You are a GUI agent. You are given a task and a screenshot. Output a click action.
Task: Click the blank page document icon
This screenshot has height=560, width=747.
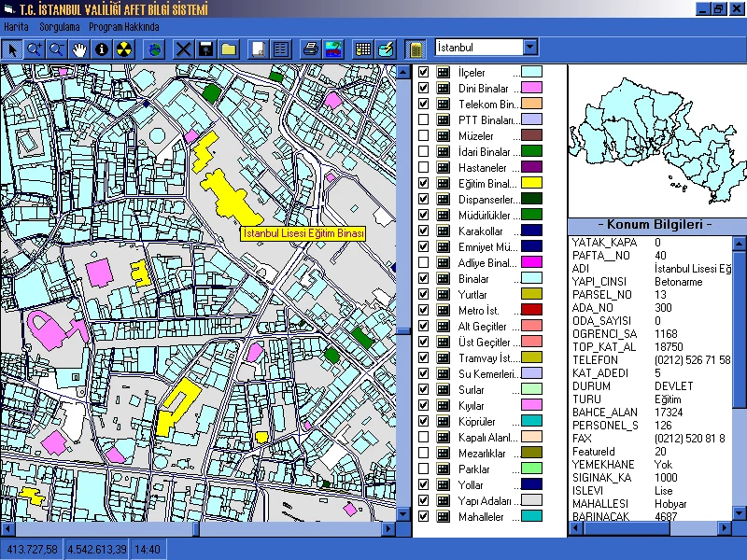[259, 49]
